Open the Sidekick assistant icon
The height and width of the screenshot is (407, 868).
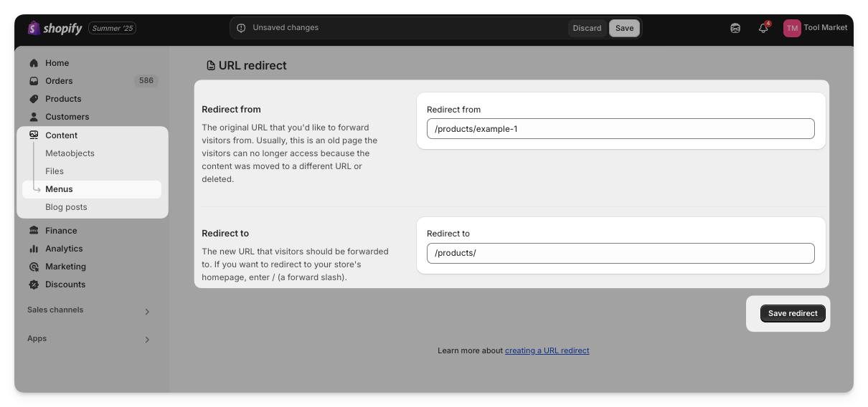click(x=735, y=28)
